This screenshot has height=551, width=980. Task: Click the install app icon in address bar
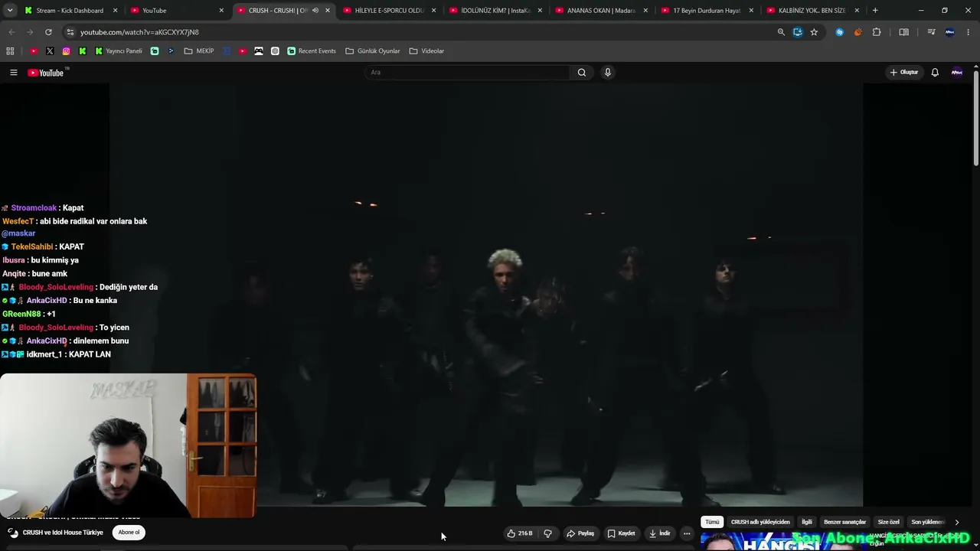[x=798, y=32]
